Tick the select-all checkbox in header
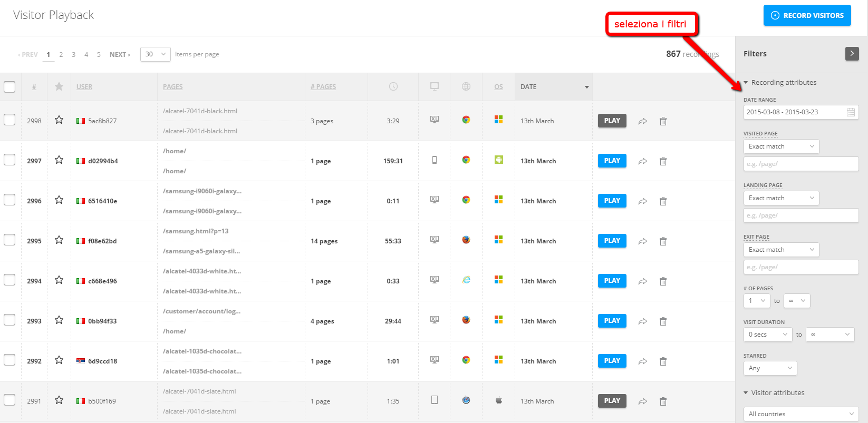Screen dimensions: 868x423 click(x=9, y=87)
